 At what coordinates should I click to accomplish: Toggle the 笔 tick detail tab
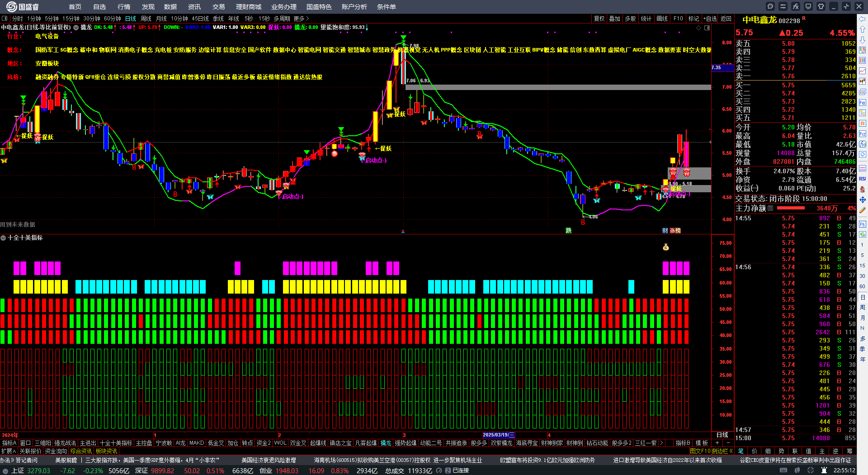tap(741, 451)
